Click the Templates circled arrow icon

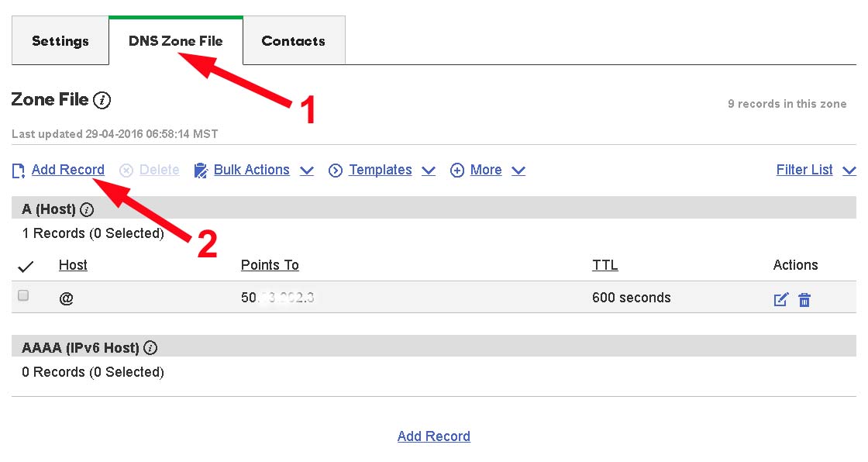tap(336, 171)
